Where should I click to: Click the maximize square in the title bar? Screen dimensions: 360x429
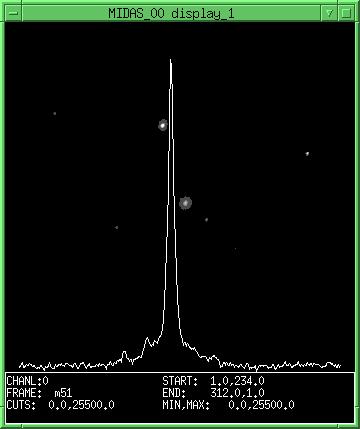click(346, 13)
